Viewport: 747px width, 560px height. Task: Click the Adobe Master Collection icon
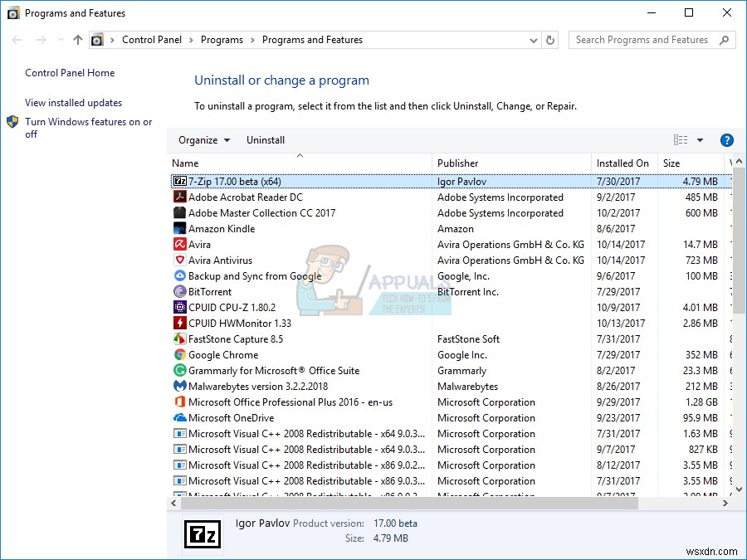(179, 213)
